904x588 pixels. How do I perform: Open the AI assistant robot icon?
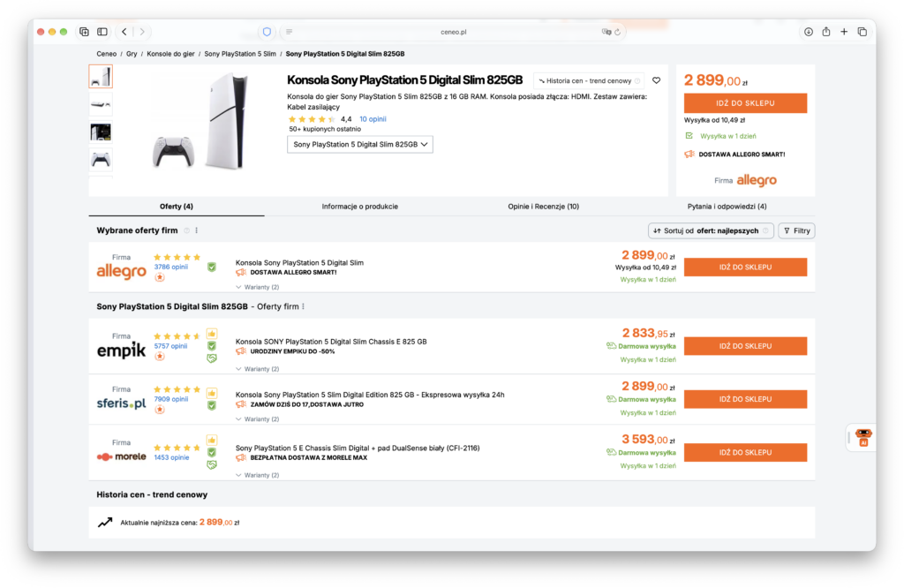tap(863, 438)
